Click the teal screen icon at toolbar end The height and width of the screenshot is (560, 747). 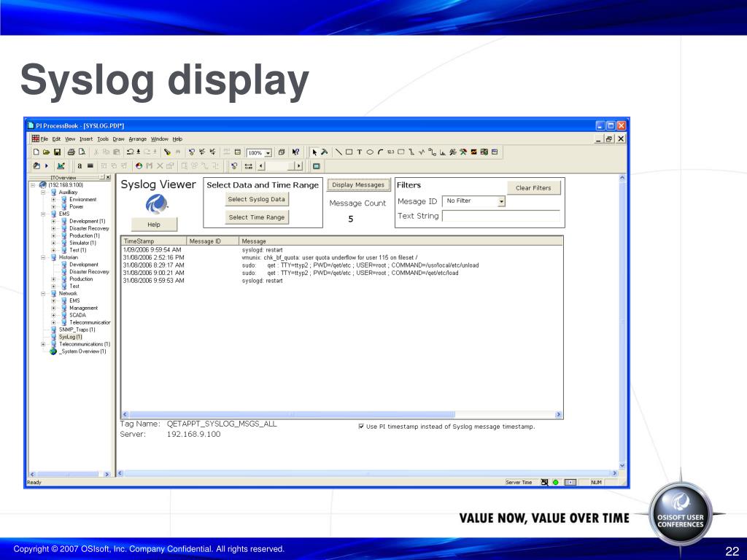[x=317, y=166]
